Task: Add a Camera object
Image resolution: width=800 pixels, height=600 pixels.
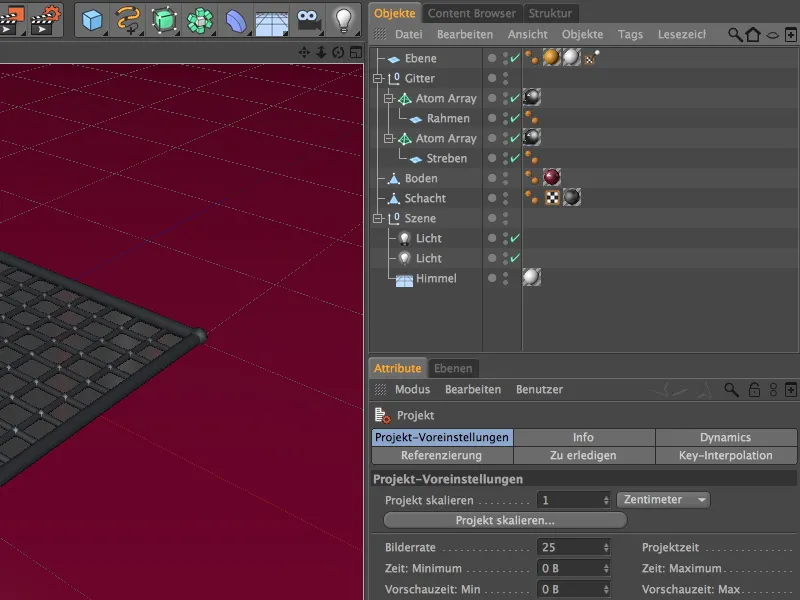Action: tap(308, 20)
